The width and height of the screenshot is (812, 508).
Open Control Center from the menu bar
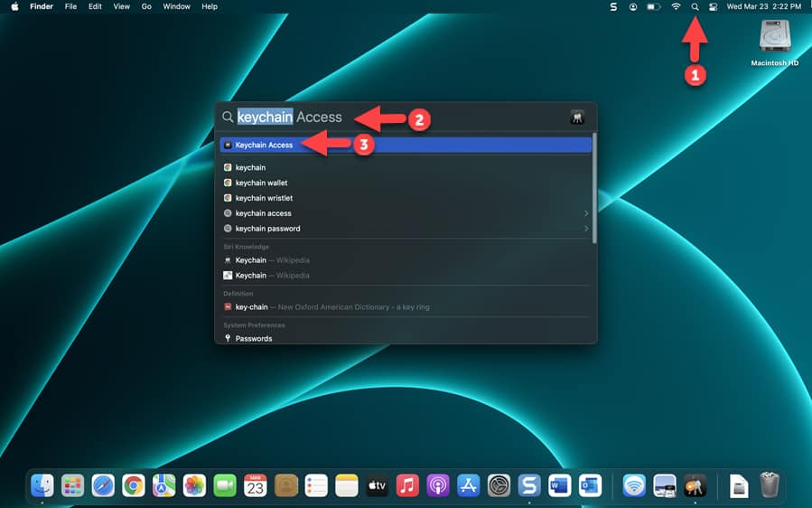(x=713, y=6)
